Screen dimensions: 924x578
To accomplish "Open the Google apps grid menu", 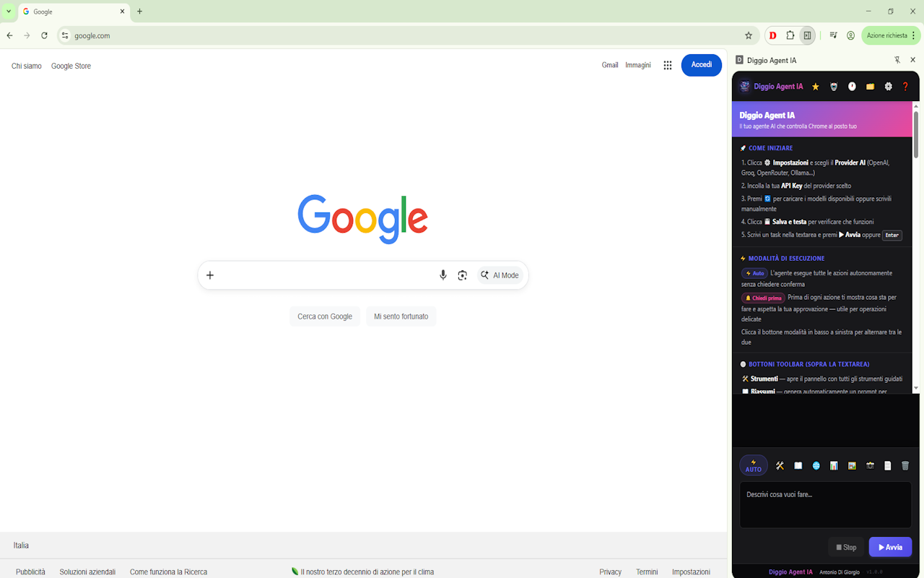I will (668, 65).
